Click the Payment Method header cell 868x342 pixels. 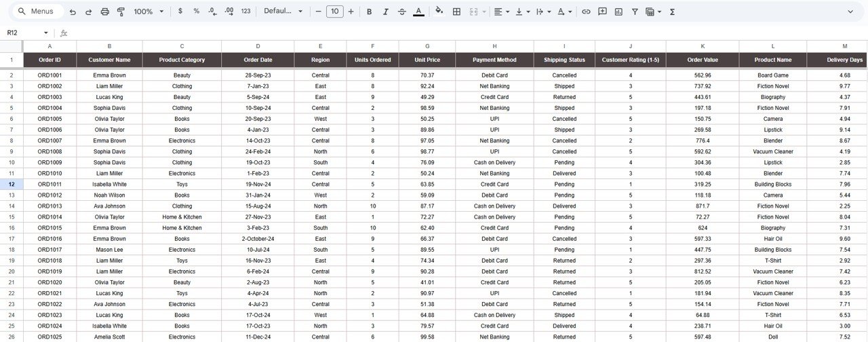click(x=494, y=60)
